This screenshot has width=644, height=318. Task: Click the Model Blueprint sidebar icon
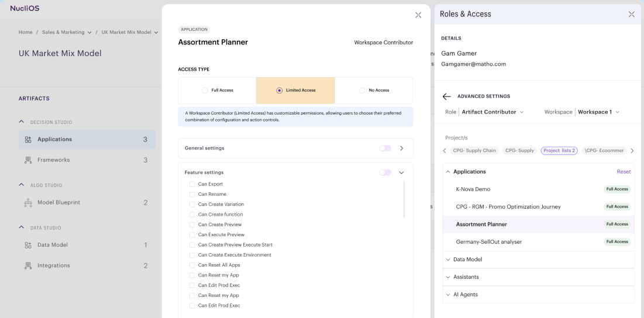coord(28,202)
